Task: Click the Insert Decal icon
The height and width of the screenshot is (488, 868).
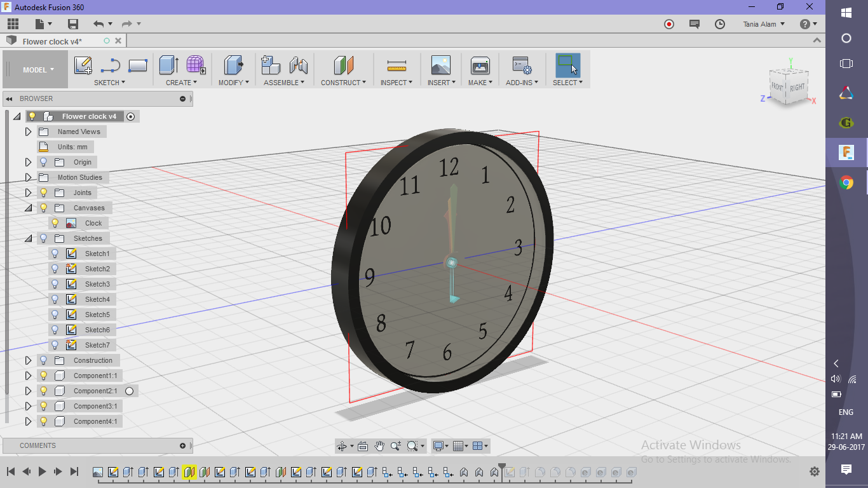Action: pyautogui.click(x=440, y=65)
